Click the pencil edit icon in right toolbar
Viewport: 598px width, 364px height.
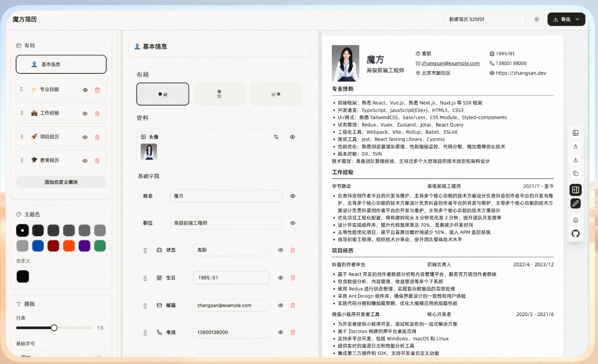pos(576,203)
